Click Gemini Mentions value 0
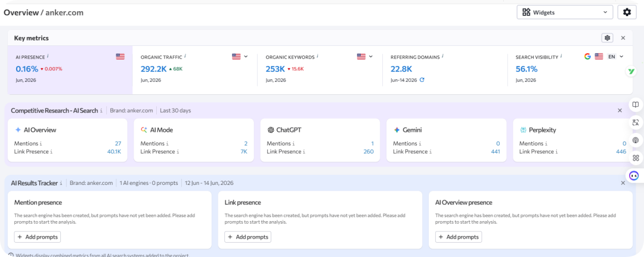Viewport: 644px width, 257px height. (x=498, y=144)
